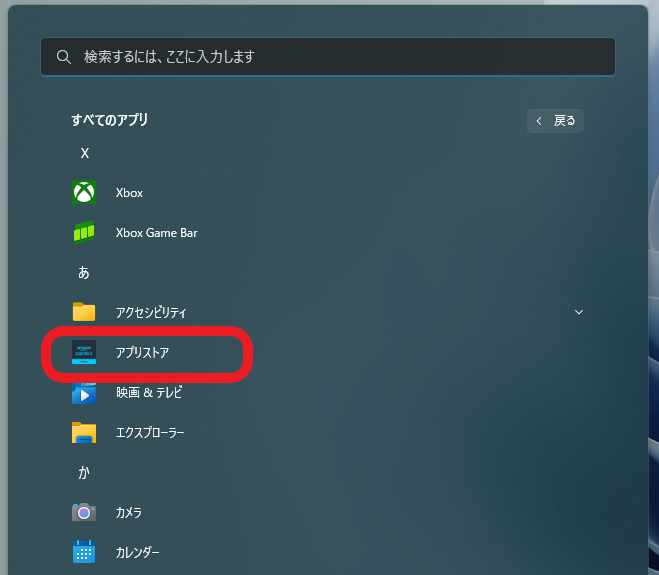Viewport: 659px width, 575px height.
Task: Select the カメラ label text
Action: coord(129,512)
